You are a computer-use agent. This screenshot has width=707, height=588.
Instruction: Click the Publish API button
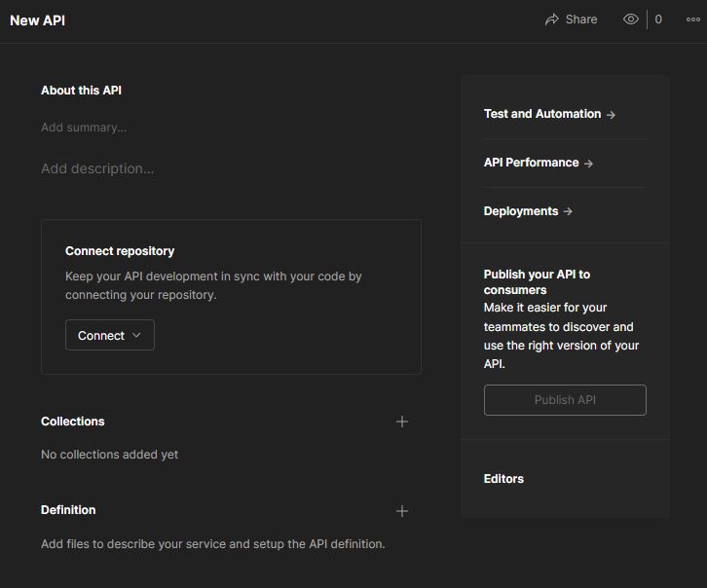[x=565, y=400]
